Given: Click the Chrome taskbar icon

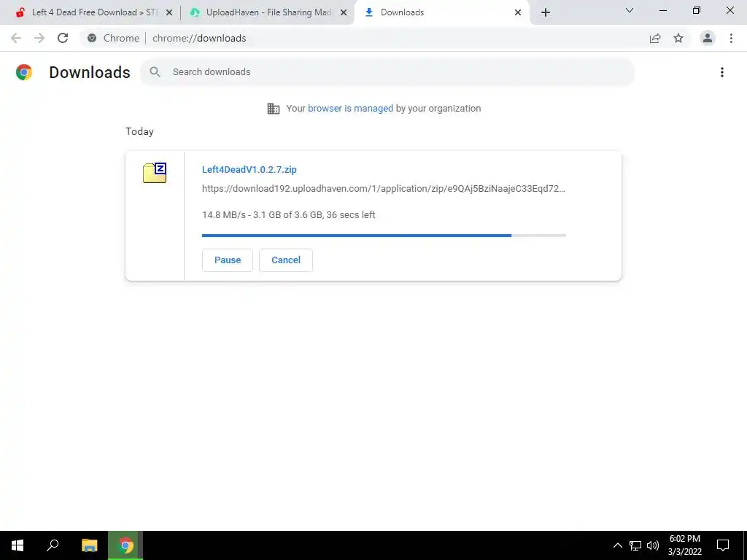Looking at the screenshot, I should [x=125, y=545].
